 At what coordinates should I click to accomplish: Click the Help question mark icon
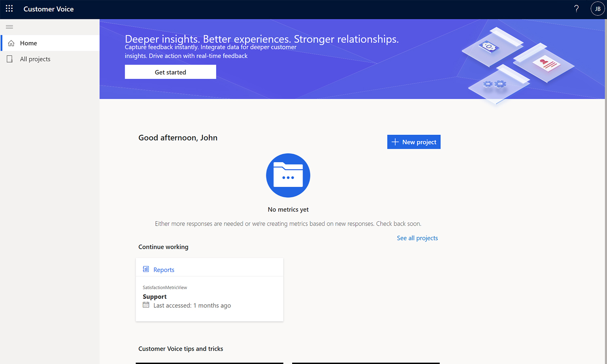576,8
